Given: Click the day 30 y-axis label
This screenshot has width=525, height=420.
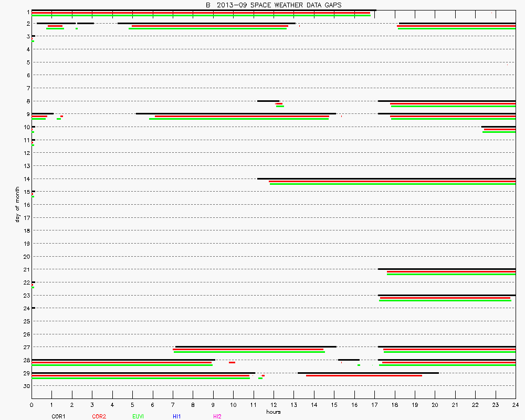Looking at the screenshot, I should [x=26, y=386].
